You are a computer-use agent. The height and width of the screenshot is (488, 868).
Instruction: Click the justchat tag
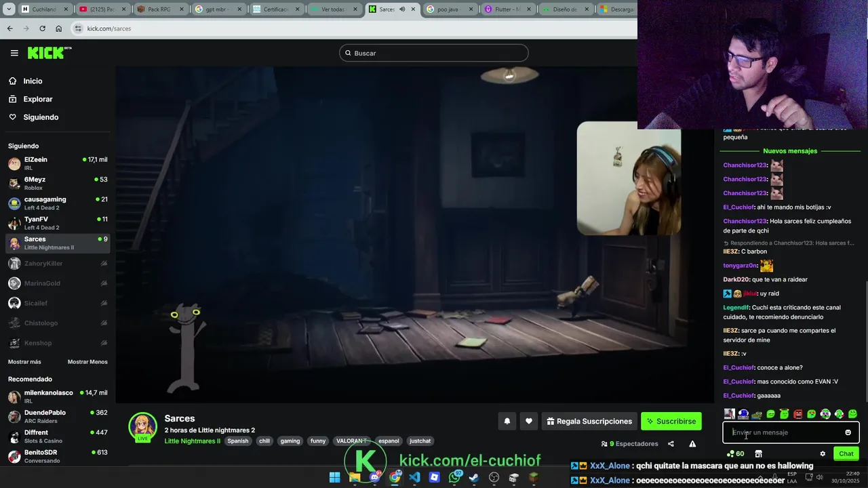(420, 441)
